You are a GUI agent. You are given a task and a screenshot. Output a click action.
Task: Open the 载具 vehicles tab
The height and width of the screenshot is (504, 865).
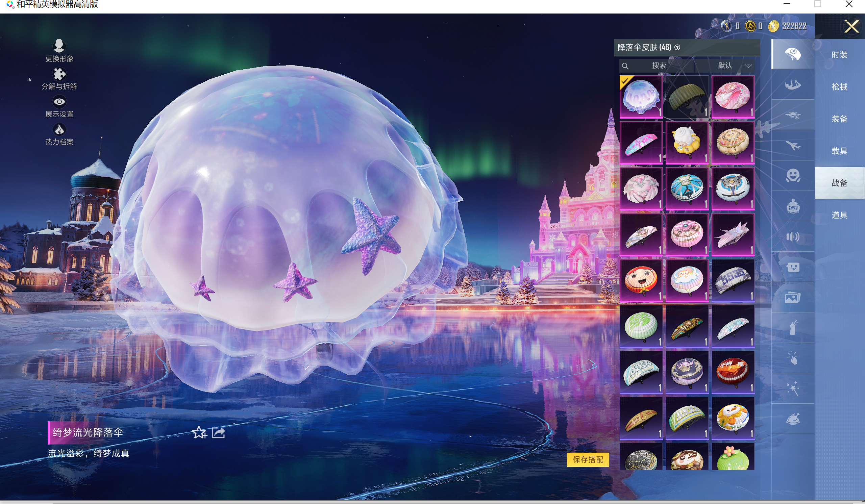(839, 151)
